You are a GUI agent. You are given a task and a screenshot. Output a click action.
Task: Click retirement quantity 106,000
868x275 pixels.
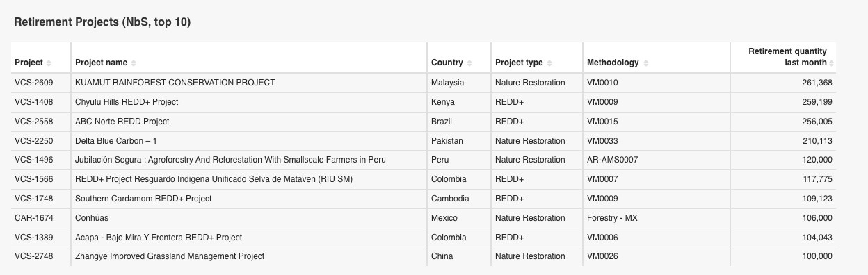[817, 218]
